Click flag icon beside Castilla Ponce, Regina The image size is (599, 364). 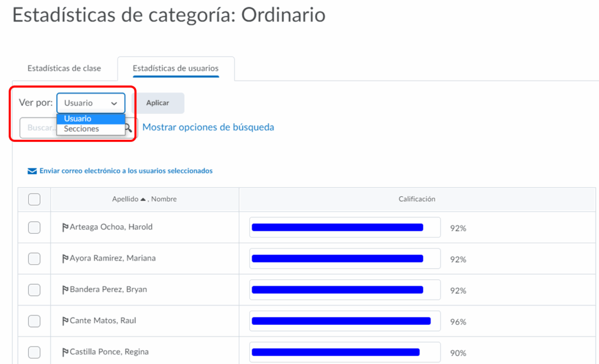[66, 352]
